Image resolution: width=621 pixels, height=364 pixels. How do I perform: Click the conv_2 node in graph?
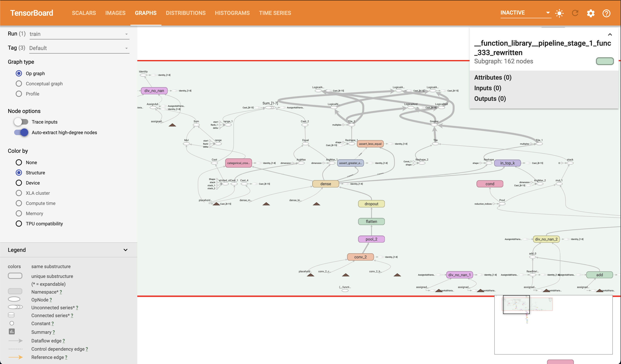tap(360, 257)
